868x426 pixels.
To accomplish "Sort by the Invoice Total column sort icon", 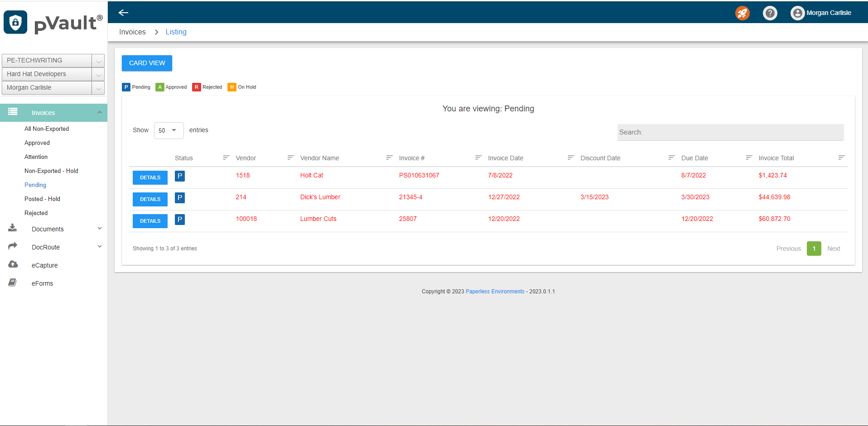I will click(x=841, y=158).
